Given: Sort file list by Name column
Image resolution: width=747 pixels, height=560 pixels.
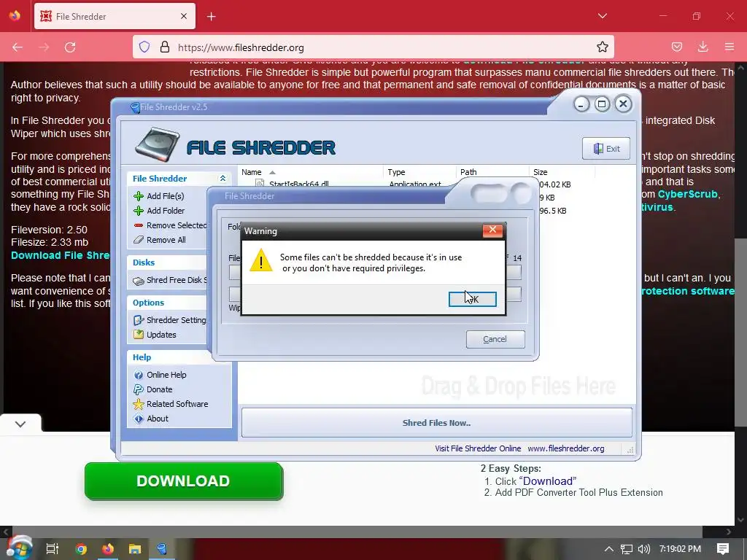Looking at the screenshot, I should coord(310,172).
